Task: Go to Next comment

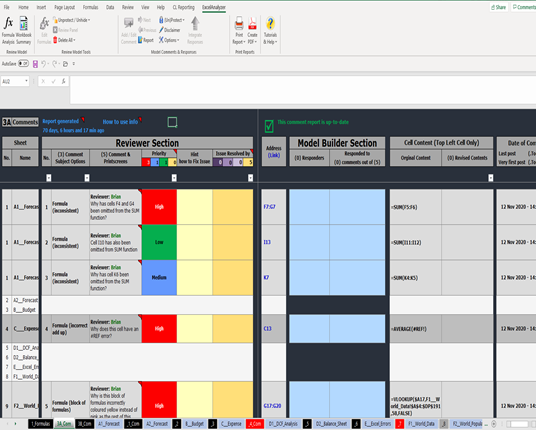Action: pyautogui.click(x=144, y=20)
